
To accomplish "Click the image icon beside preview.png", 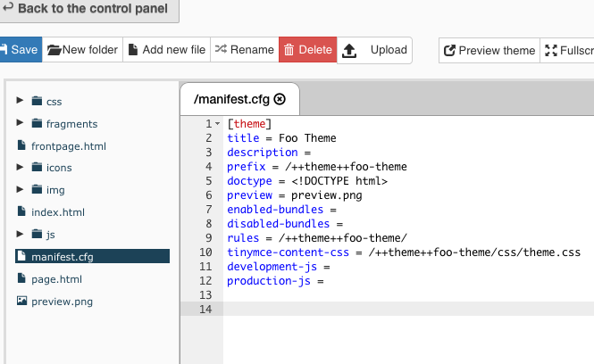I will click(22, 301).
